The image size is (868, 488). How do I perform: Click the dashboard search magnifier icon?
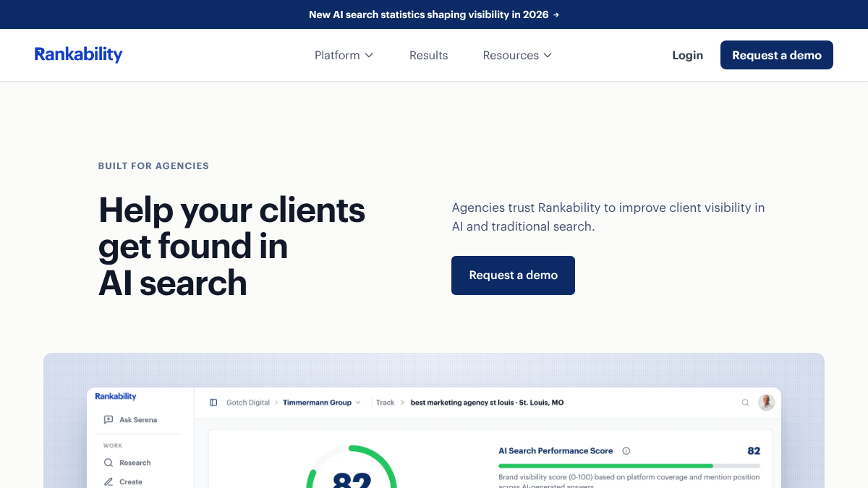click(745, 403)
